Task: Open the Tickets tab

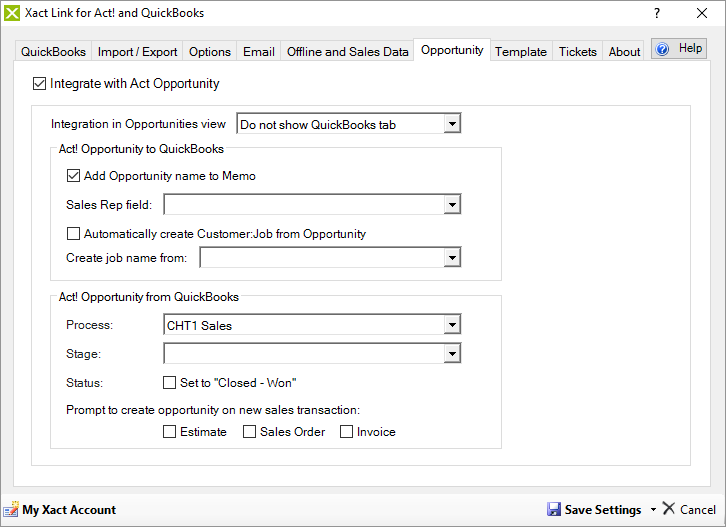Action: tap(578, 51)
